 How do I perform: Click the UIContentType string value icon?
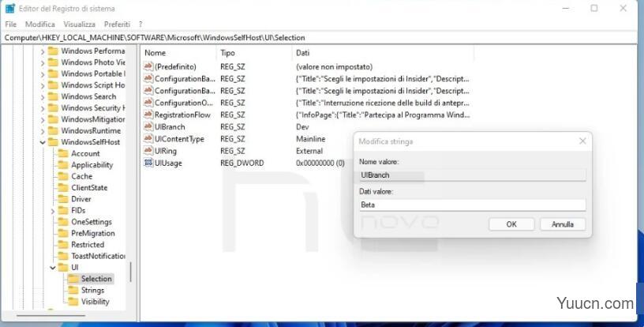148,139
